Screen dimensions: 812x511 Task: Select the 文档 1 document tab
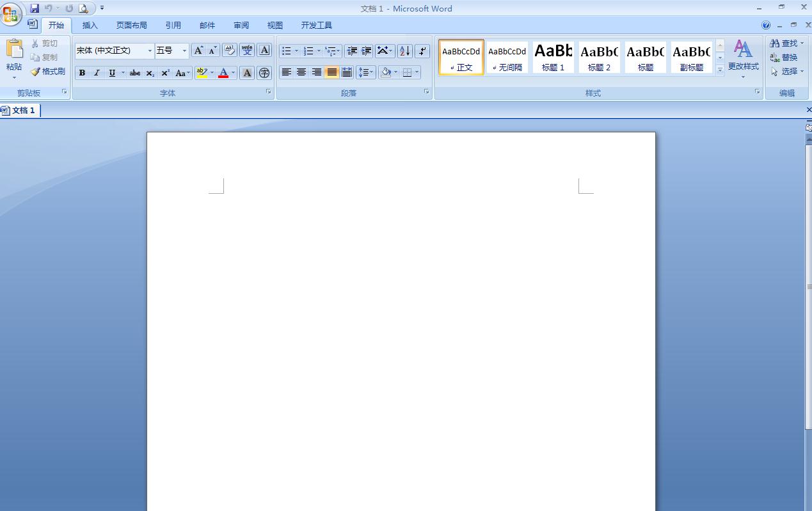[20, 111]
